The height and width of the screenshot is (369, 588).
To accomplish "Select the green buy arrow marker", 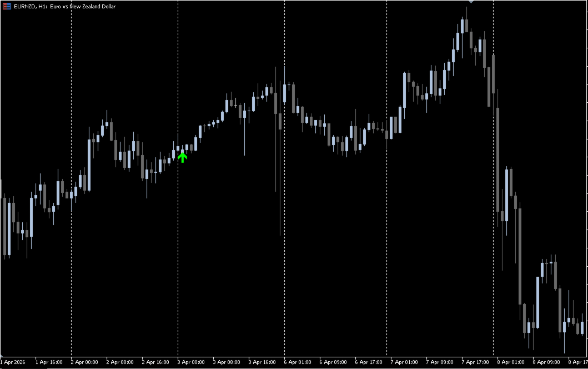I will click(x=182, y=157).
